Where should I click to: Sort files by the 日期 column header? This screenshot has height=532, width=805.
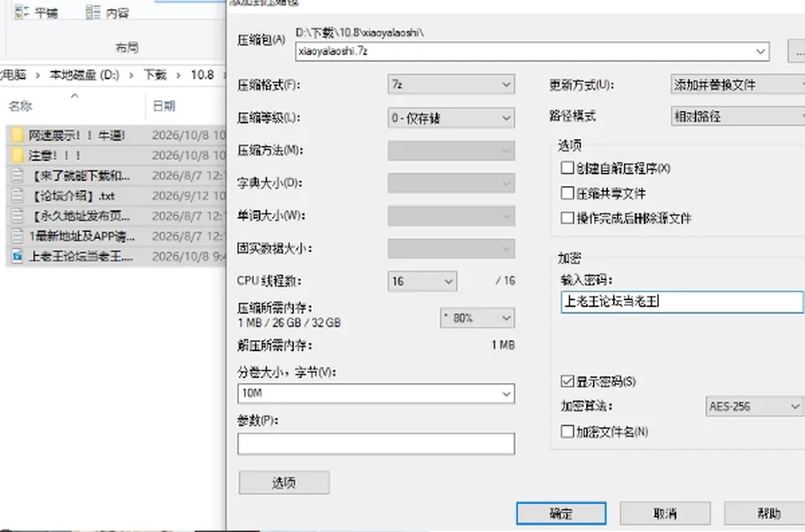click(164, 106)
